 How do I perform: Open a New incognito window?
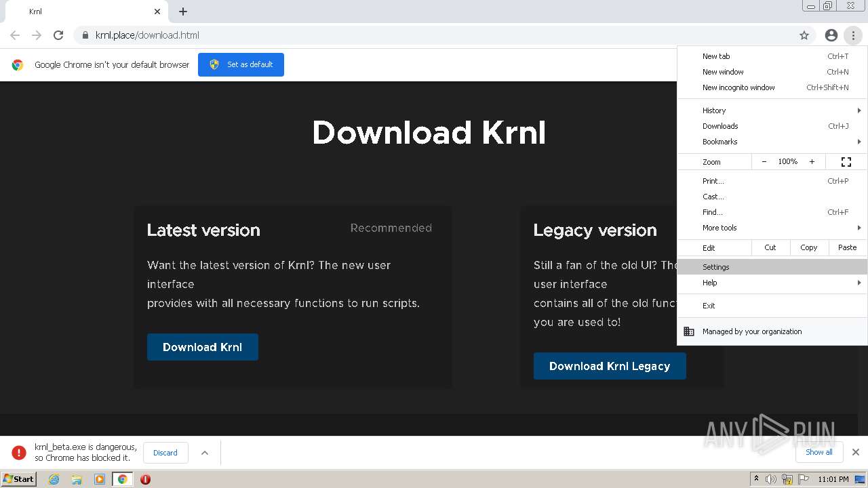(x=772, y=87)
